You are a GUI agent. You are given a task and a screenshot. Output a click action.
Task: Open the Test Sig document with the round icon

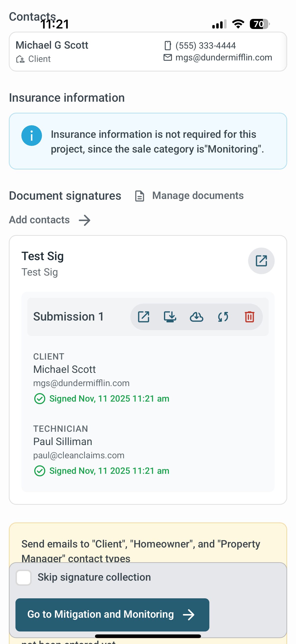click(261, 261)
